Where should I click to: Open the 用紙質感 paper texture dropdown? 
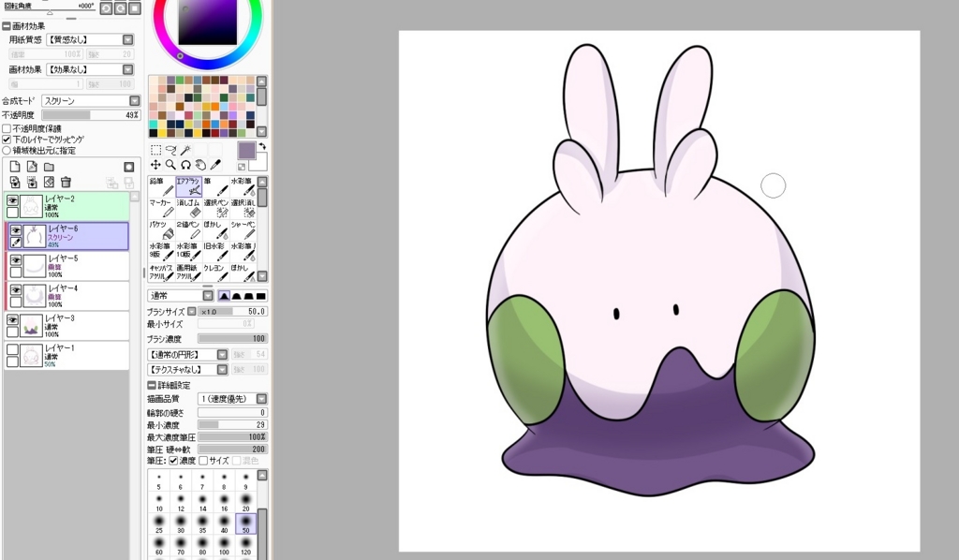pos(127,39)
